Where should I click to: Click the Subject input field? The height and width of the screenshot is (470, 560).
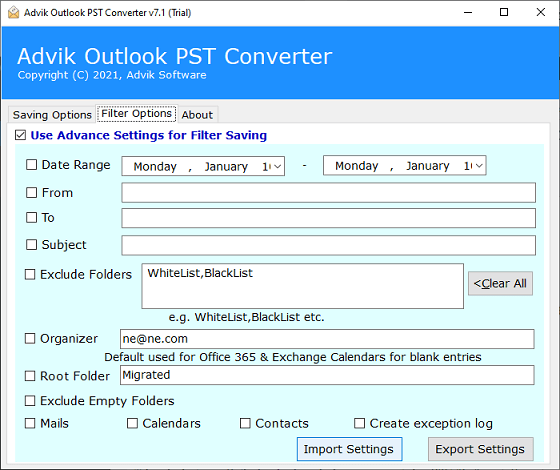click(328, 245)
